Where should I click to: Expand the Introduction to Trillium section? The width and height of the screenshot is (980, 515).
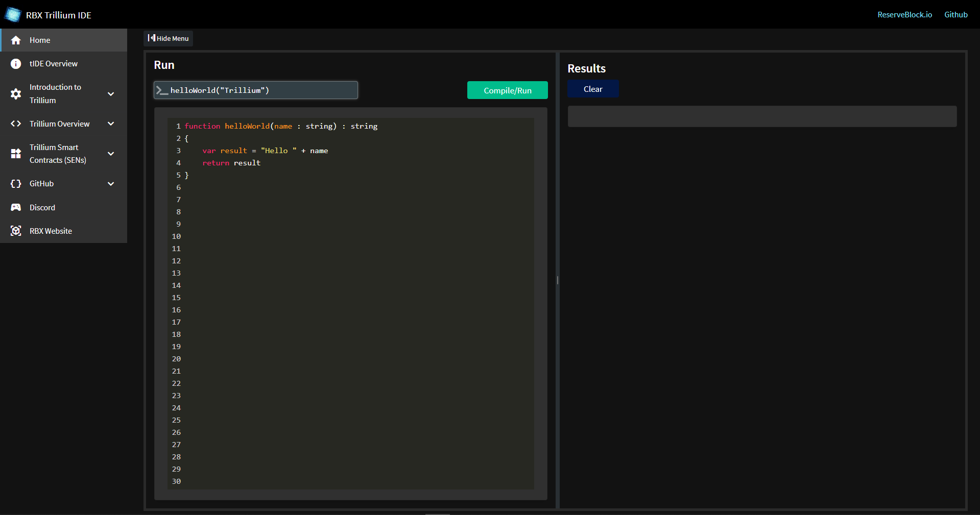tap(111, 94)
